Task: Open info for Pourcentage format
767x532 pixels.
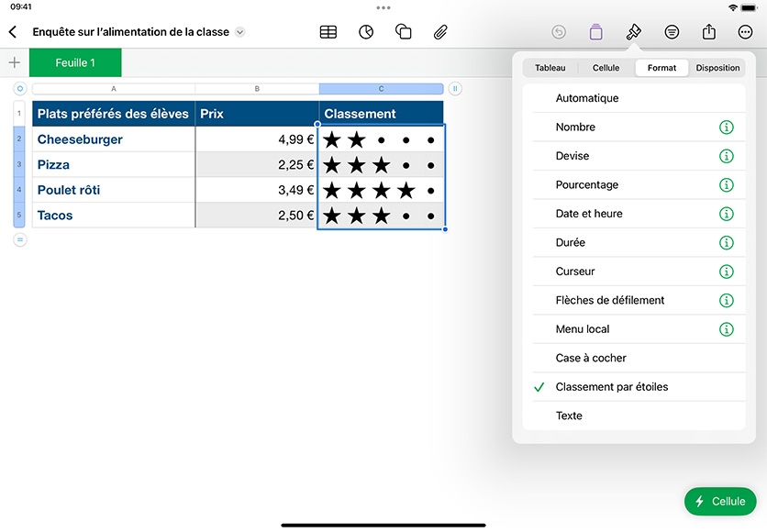Action: click(x=727, y=185)
